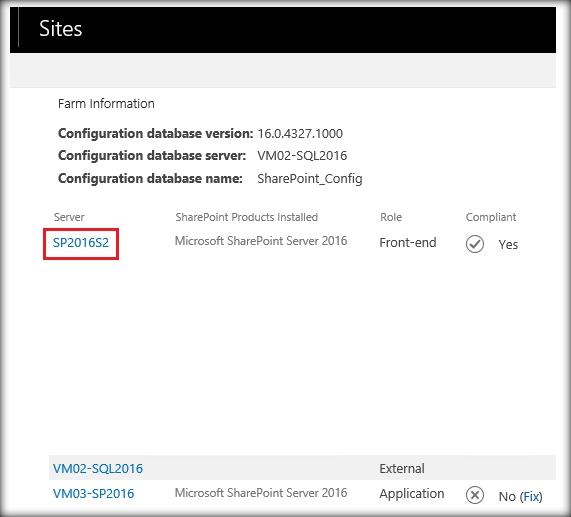The height and width of the screenshot is (517, 571).
Task: Click the Front-end role text for SP2016S2
Action: pos(408,242)
